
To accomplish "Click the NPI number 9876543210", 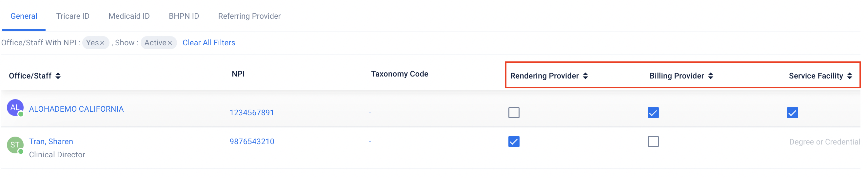I will pos(252,142).
